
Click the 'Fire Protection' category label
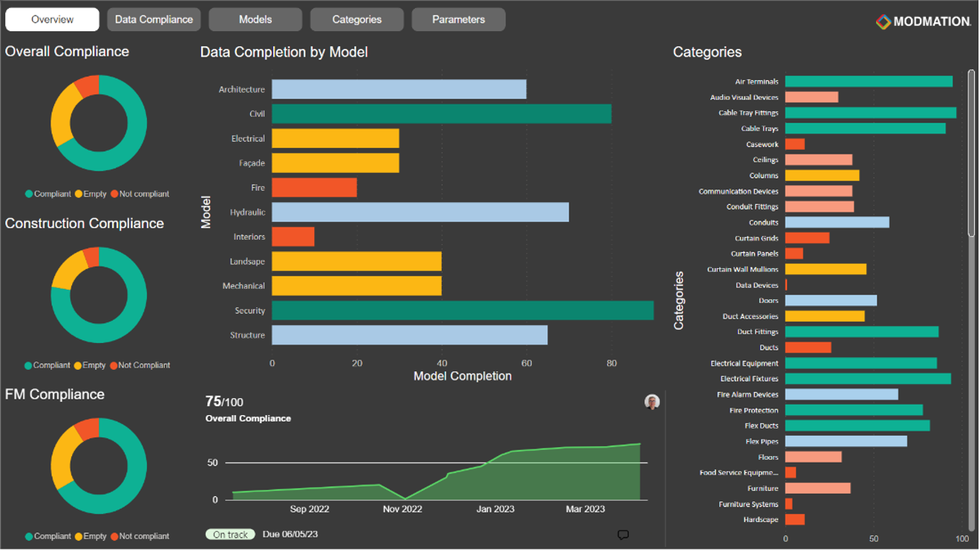click(x=754, y=411)
